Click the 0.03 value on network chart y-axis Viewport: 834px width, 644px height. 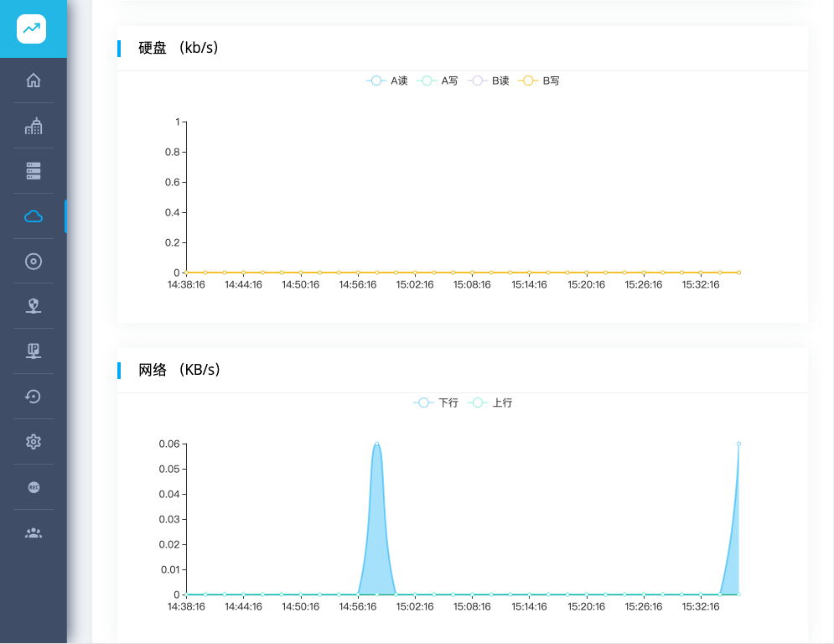(x=169, y=519)
